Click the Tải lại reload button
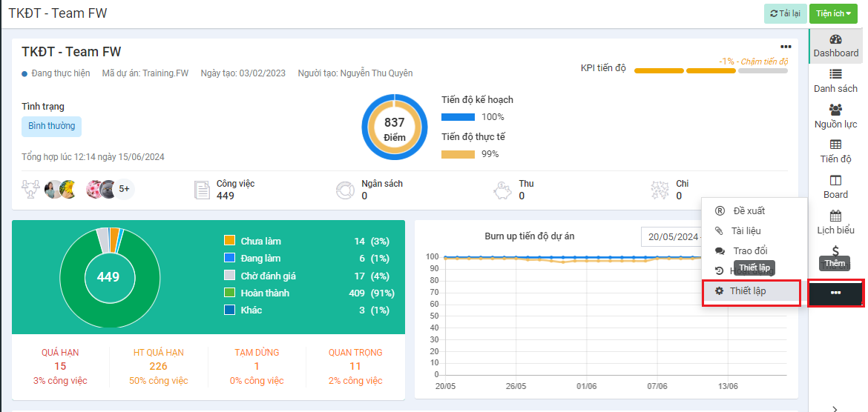The width and height of the screenshot is (868, 412). [785, 13]
